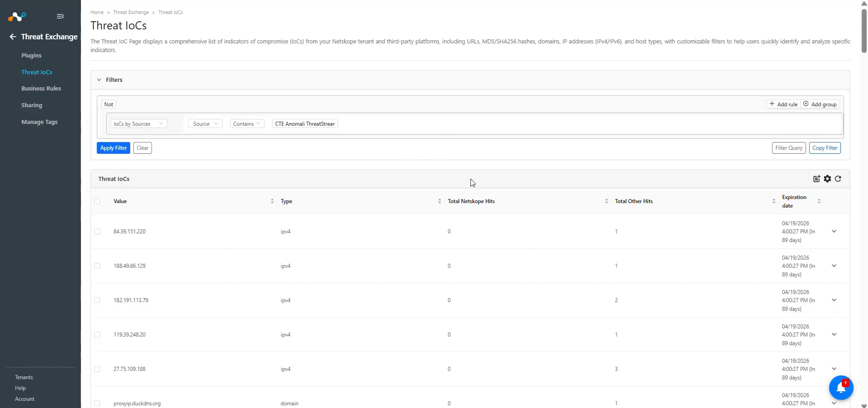Go to Threat Exchange breadcrumb

[131, 12]
